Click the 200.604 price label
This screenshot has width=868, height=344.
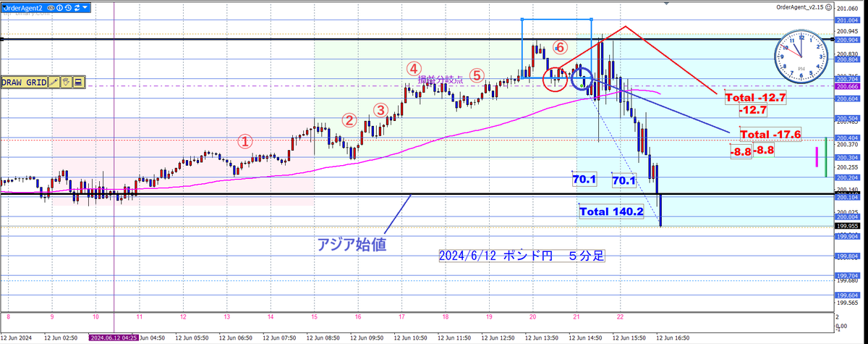(847, 99)
